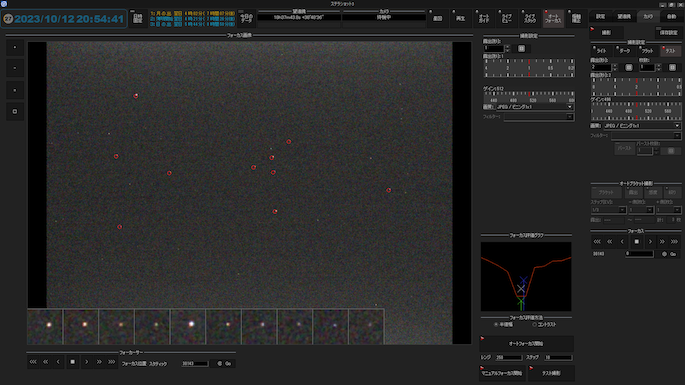Start autofocus with オートフォーカス開始 button

pos(526,343)
